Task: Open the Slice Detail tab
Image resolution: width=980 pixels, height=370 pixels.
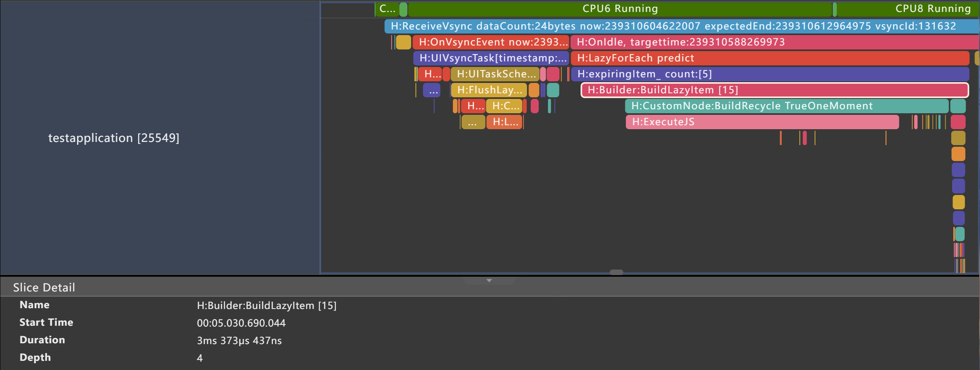Action: point(44,287)
